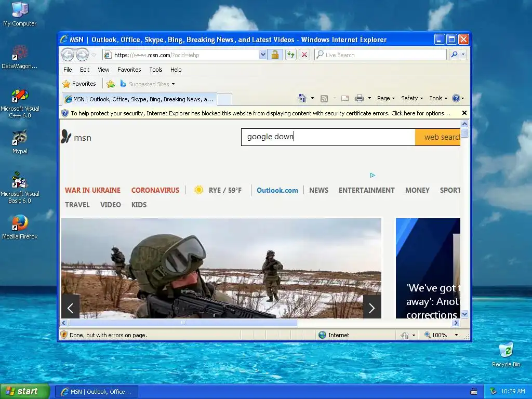Click the vertical scrollbar down arrow

tap(464, 314)
